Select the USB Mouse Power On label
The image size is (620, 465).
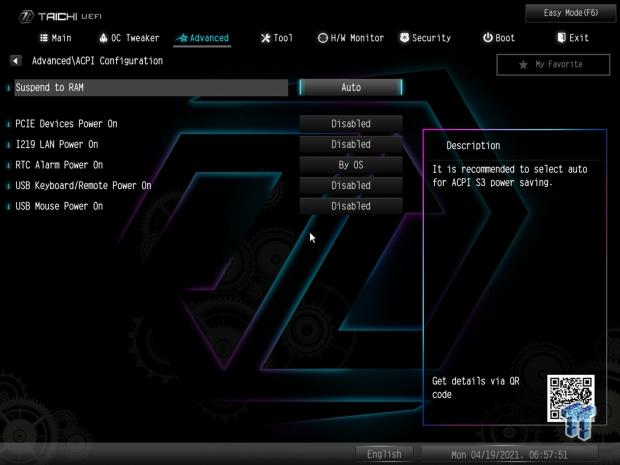point(59,206)
